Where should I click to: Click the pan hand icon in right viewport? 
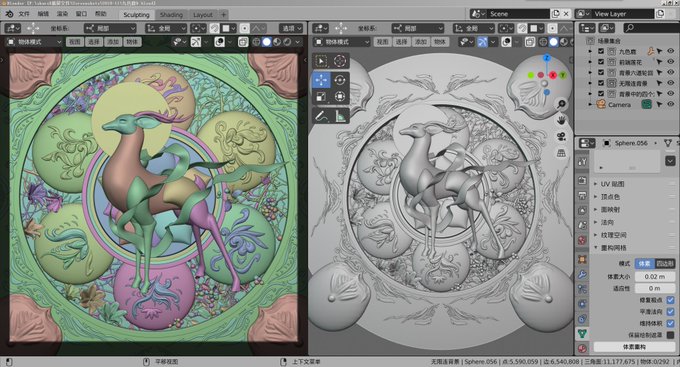click(561, 120)
